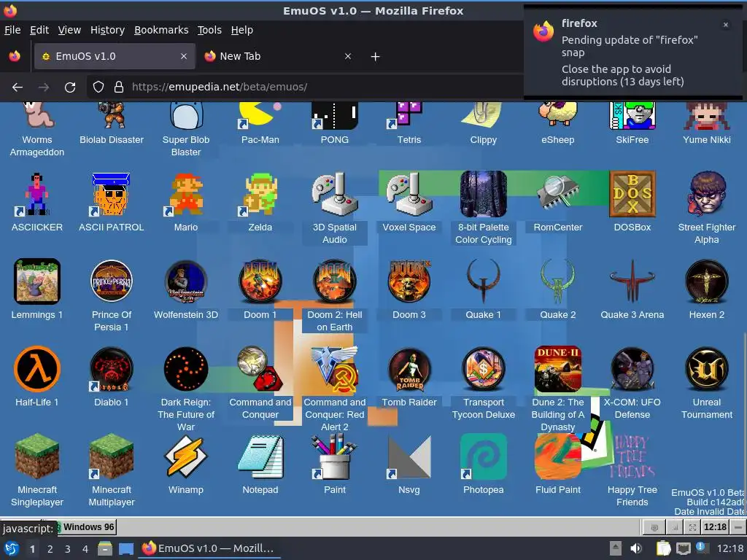Image resolution: width=747 pixels, height=560 pixels.
Task: Launch the Paint brushes icon
Action: (x=334, y=456)
